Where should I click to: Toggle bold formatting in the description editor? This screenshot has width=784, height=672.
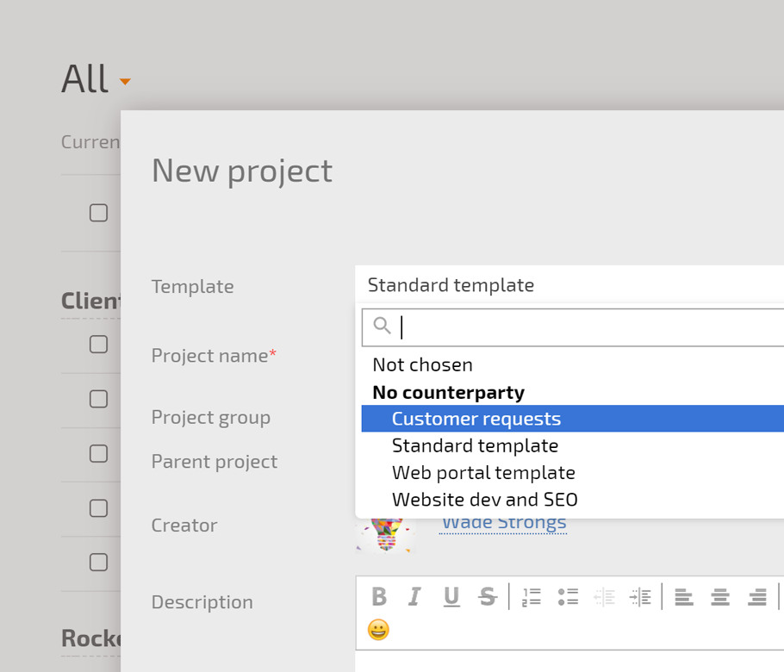378,596
